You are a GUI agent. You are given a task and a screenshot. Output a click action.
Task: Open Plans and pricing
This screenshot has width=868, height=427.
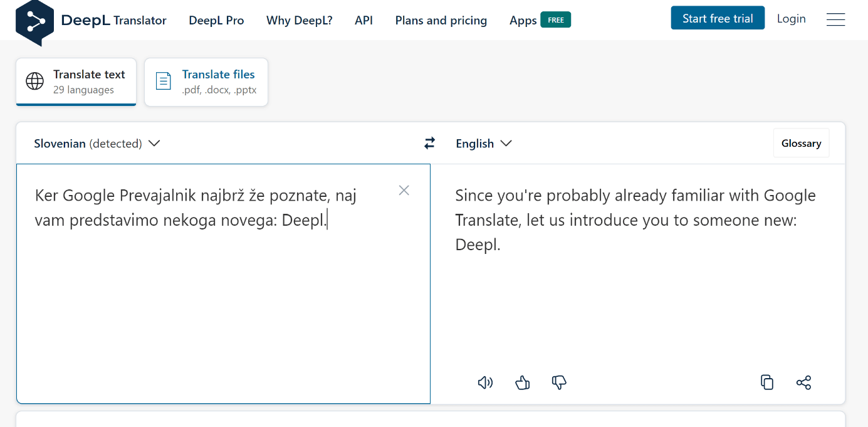click(441, 21)
